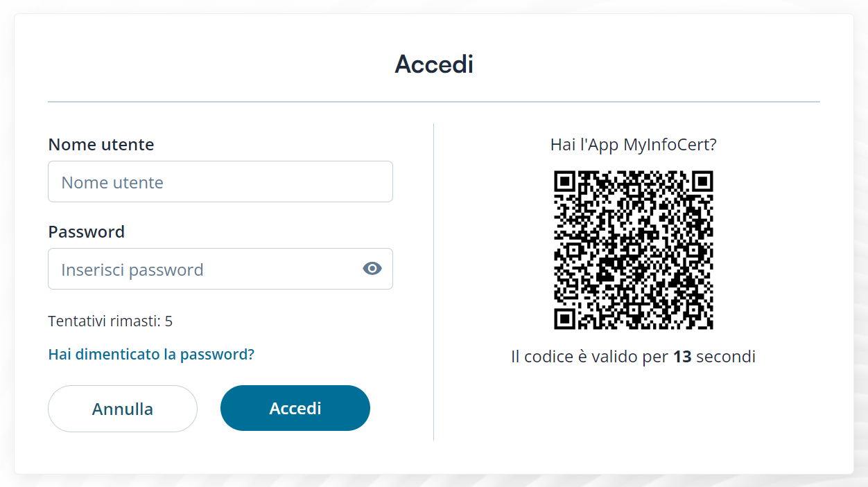
Task: Click the QR code's top-left finder square
Action: click(x=565, y=181)
